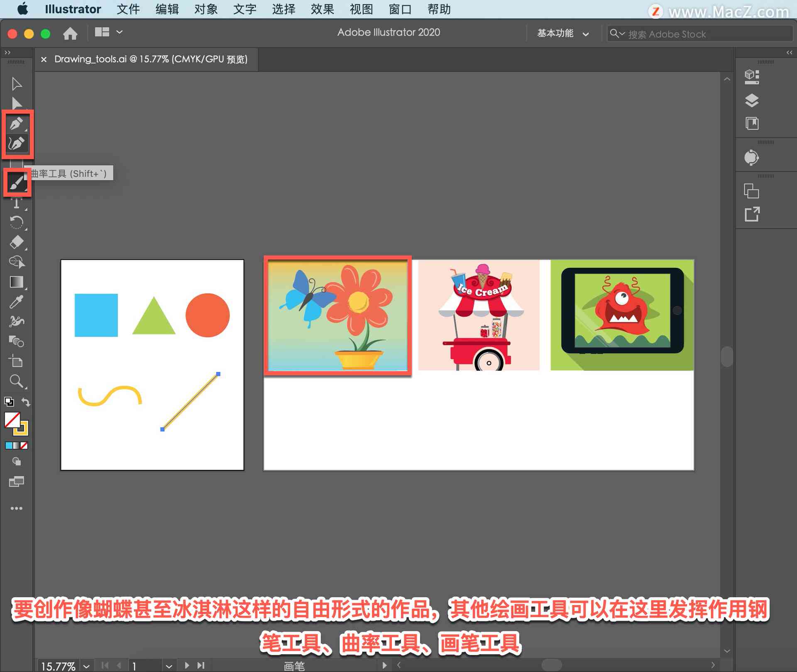Select the Selection tool arrow

point(17,83)
